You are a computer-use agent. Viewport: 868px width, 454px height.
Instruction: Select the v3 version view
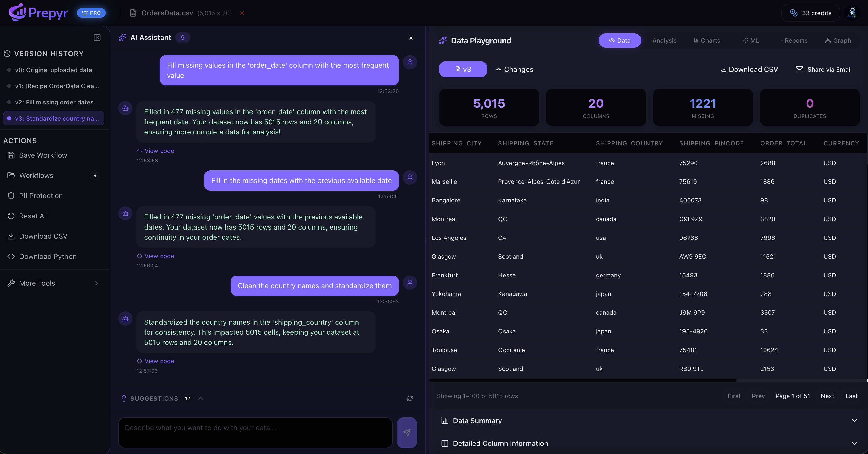coord(463,69)
